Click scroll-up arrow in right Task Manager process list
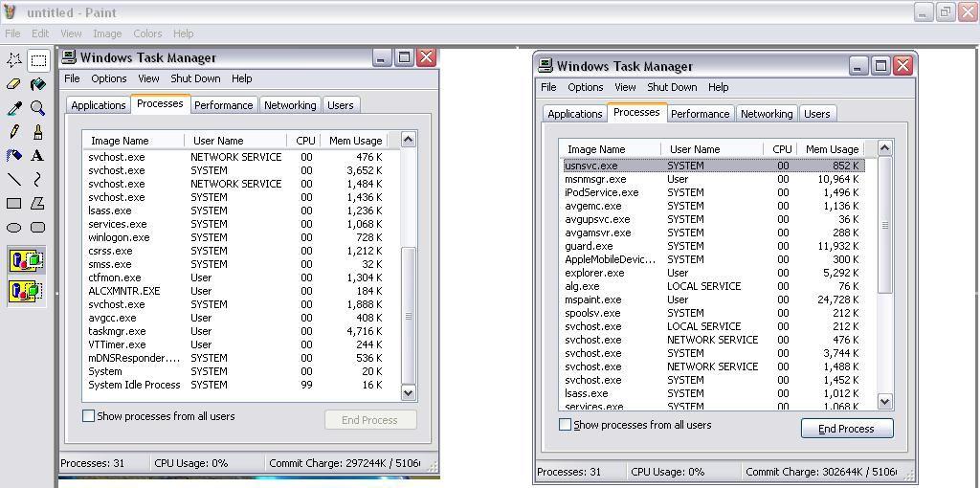Viewport: 980px width, 488px height. coord(885,148)
